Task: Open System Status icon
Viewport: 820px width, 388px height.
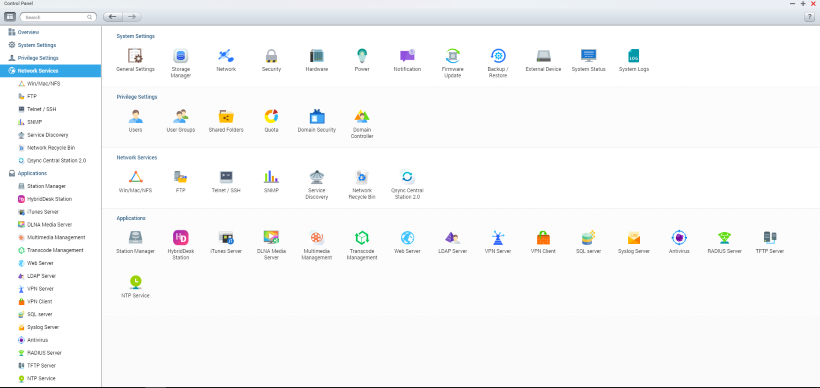Action: click(x=588, y=56)
